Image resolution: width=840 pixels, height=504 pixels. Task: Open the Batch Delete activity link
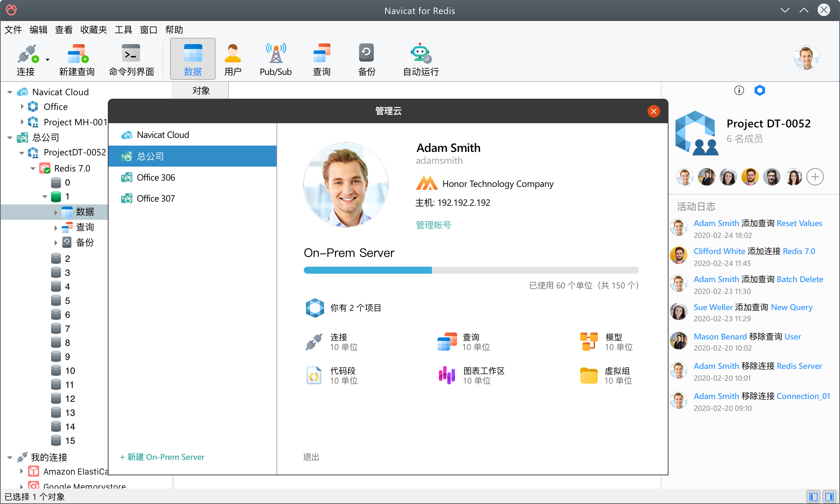click(x=800, y=279)
